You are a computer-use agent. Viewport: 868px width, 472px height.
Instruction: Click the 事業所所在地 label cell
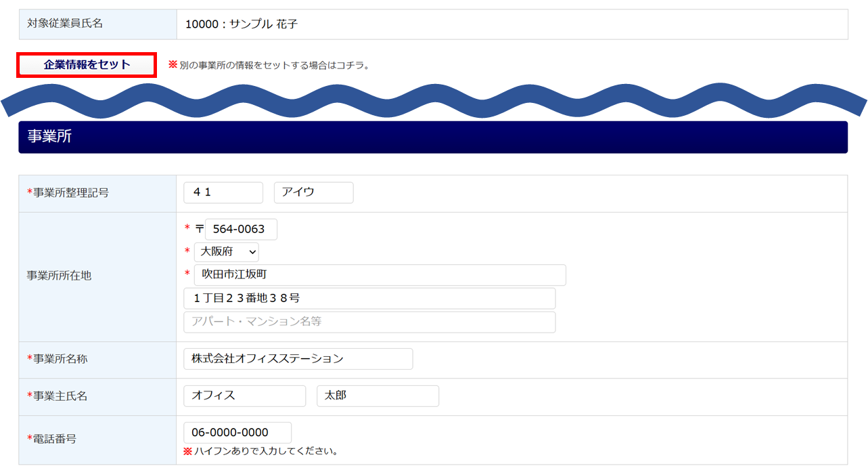[97, 277]
